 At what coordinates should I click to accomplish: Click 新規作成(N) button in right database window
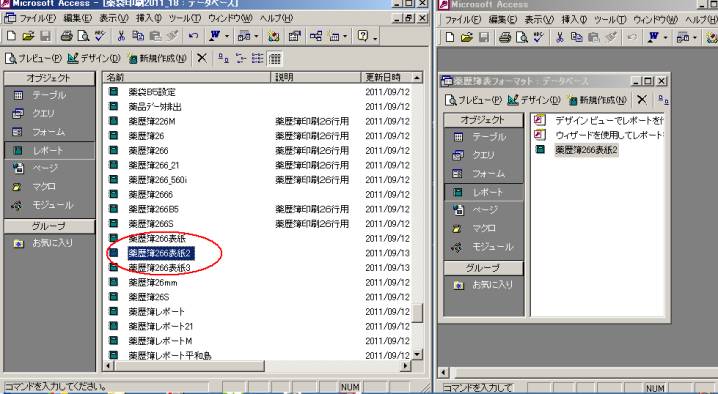(x=598, y=100)
